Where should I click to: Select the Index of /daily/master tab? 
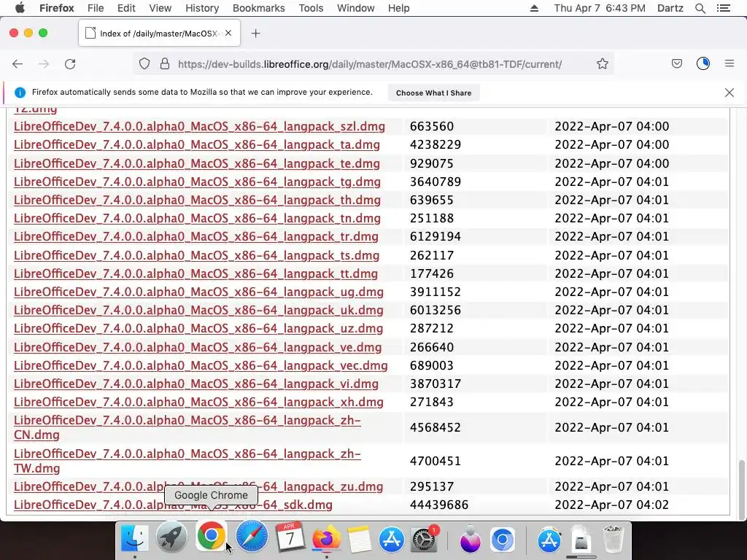(x=159, y=34)
